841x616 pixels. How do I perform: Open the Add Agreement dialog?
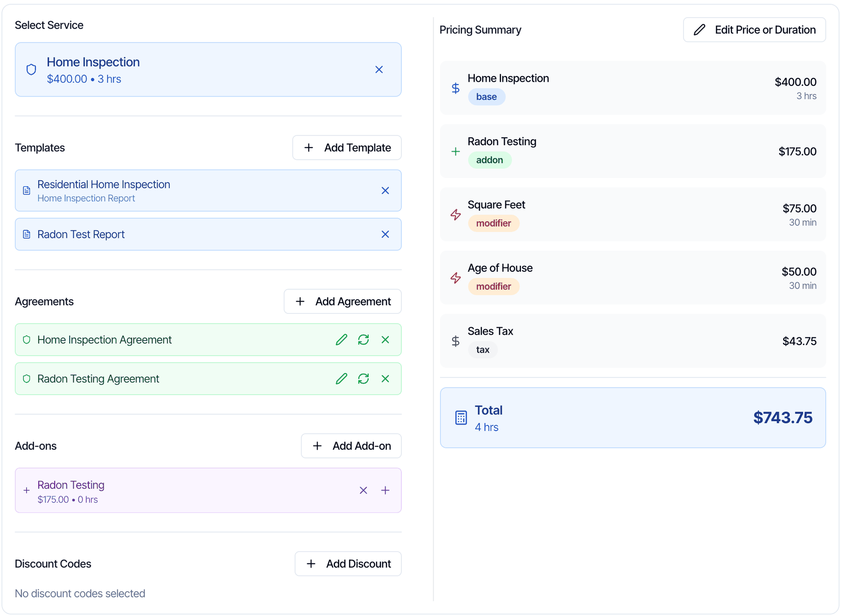[342, 301]
